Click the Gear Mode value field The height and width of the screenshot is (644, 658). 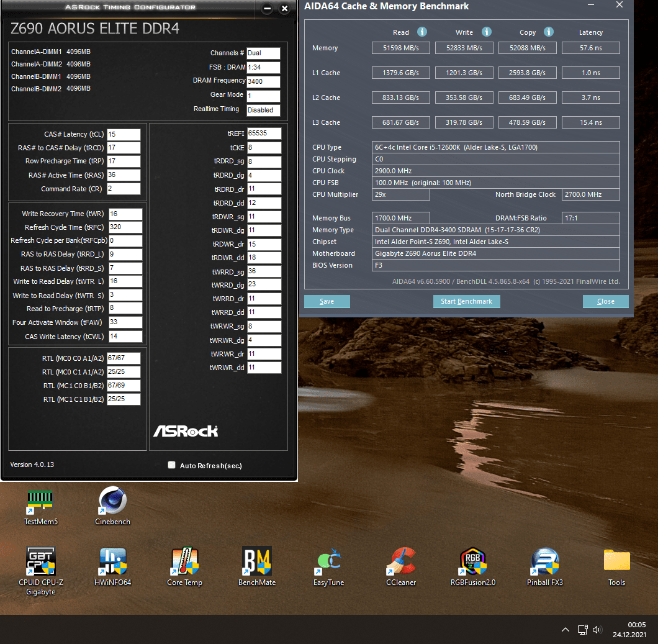click(x=263, y=96)
